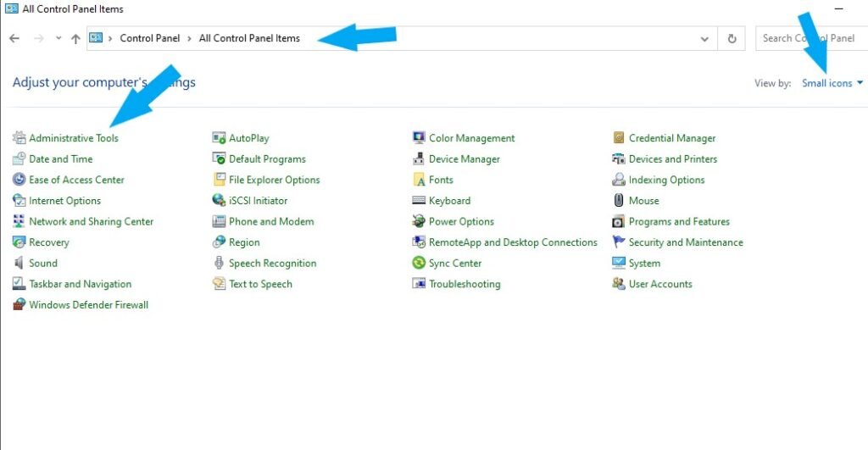
Task: Click the Taskbar and Navigation icon
Action: click(19, 284)
